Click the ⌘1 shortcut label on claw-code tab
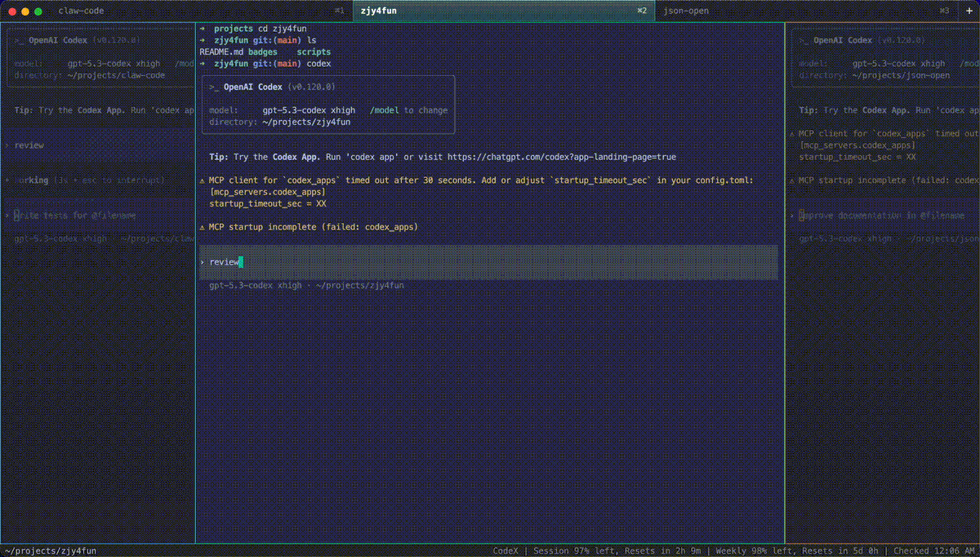 coord(339,11)
